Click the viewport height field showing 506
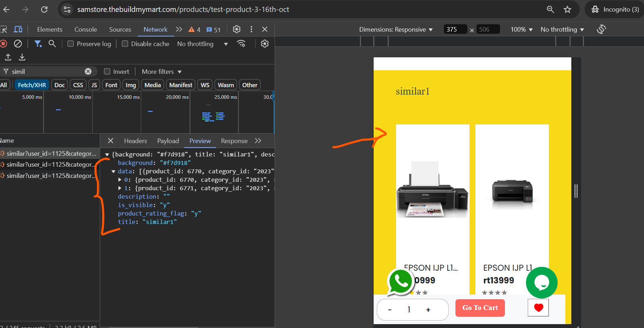 tap(488, 30)
